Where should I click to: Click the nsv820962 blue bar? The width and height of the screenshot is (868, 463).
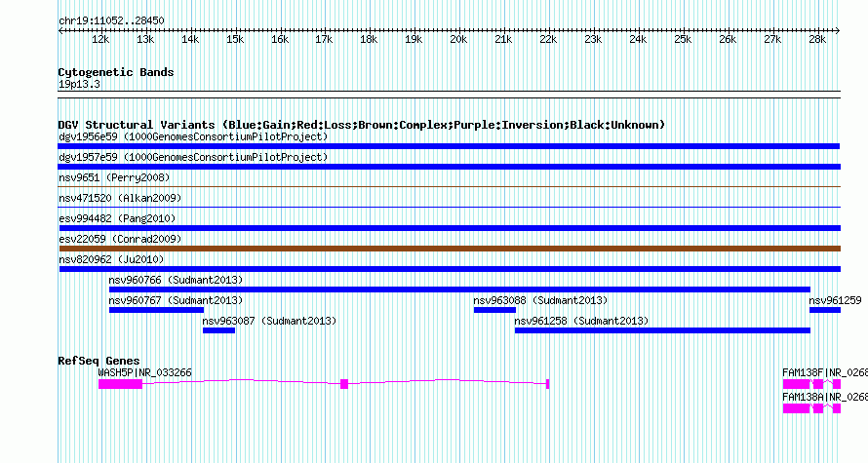tap(450, 269)
